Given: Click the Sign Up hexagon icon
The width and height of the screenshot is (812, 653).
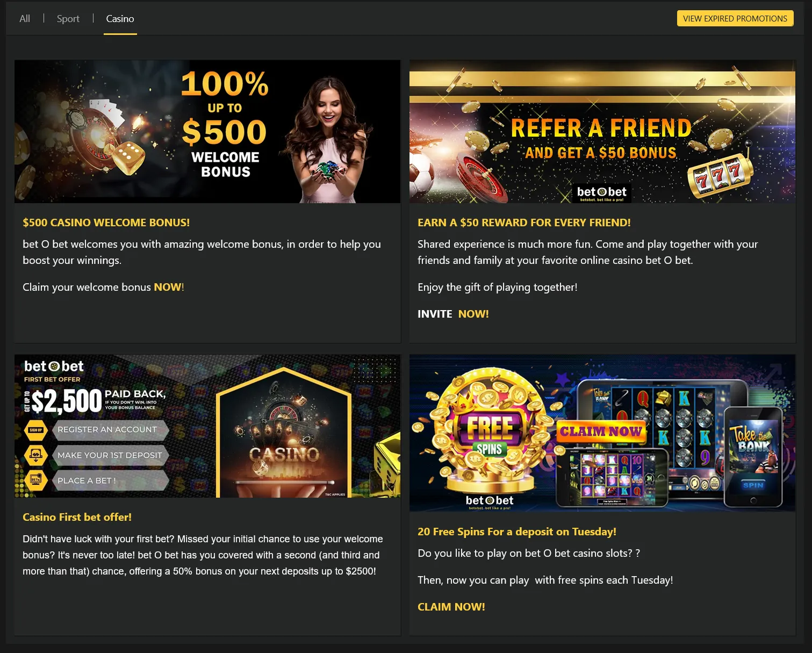Looking at the screenshot, I should pos(36,430).
